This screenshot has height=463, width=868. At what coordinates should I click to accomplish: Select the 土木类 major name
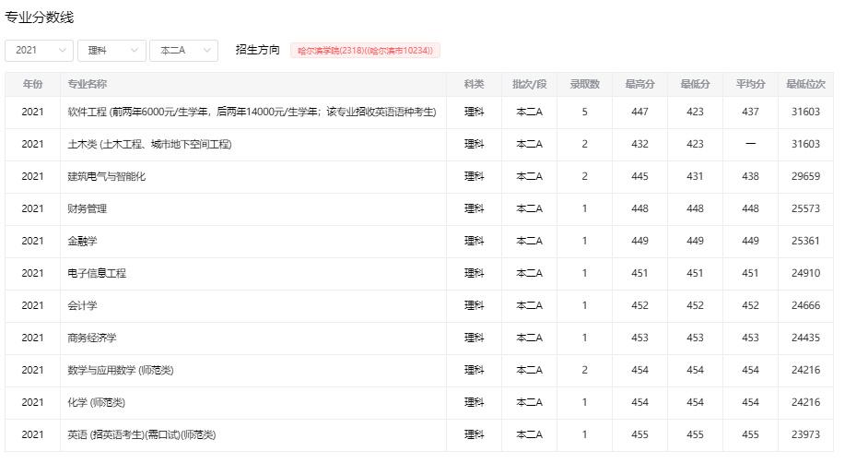149,144
